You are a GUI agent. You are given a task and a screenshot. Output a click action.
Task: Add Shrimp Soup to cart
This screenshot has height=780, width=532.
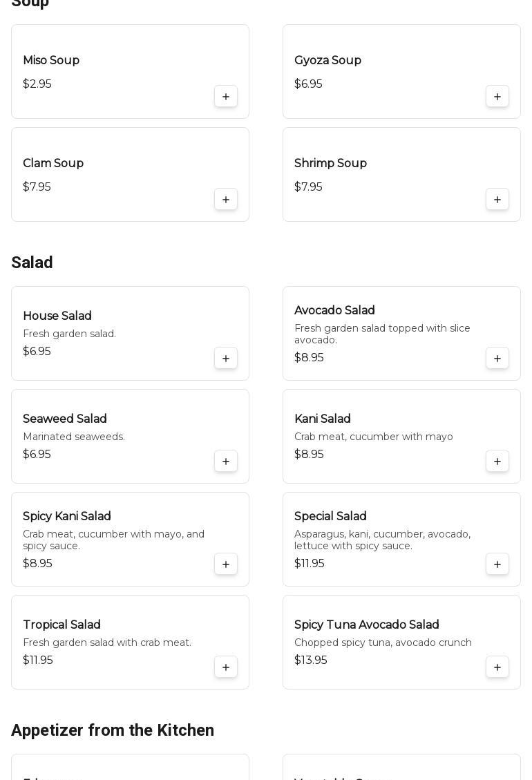[497, 200]
